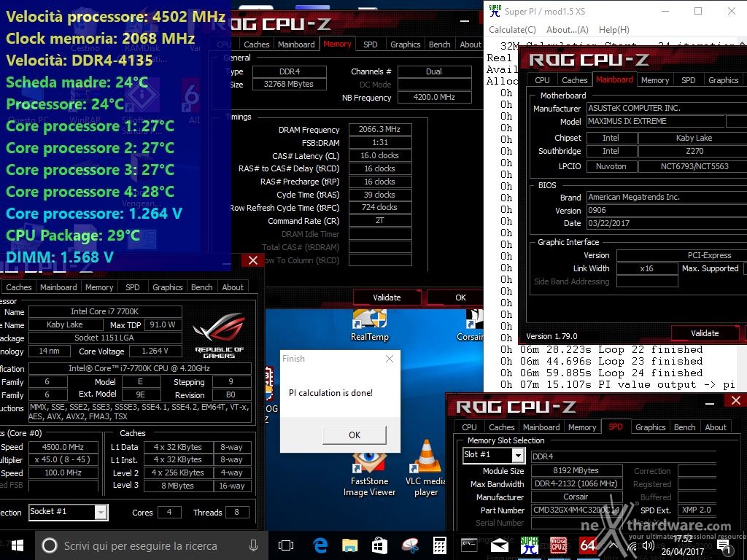Select the Corsair desktop shortcut

(x=472, y=326)
